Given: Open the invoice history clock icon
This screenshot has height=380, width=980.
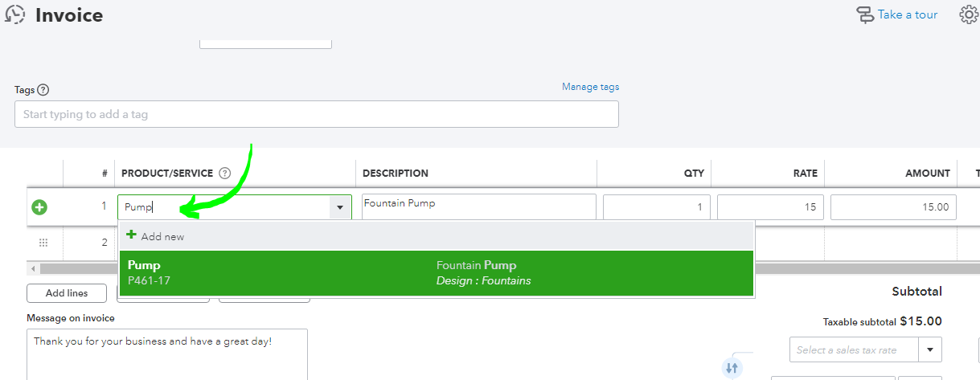Looking at the screenshot, I should point(14,14).
